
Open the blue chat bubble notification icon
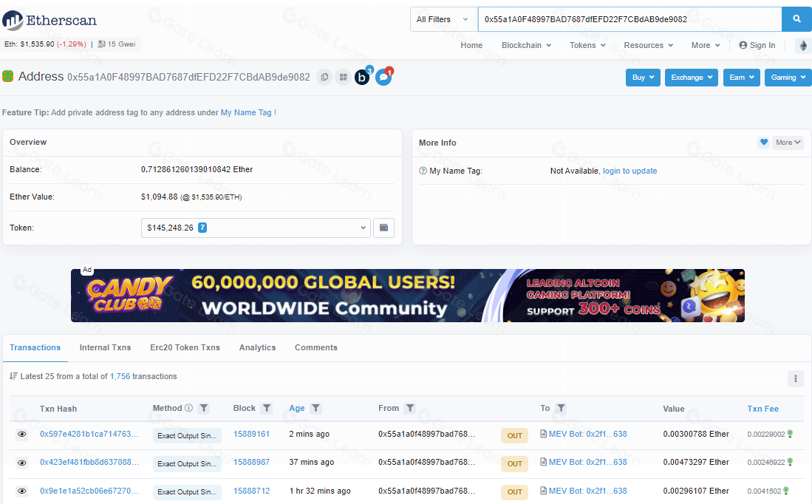(383, 77)
